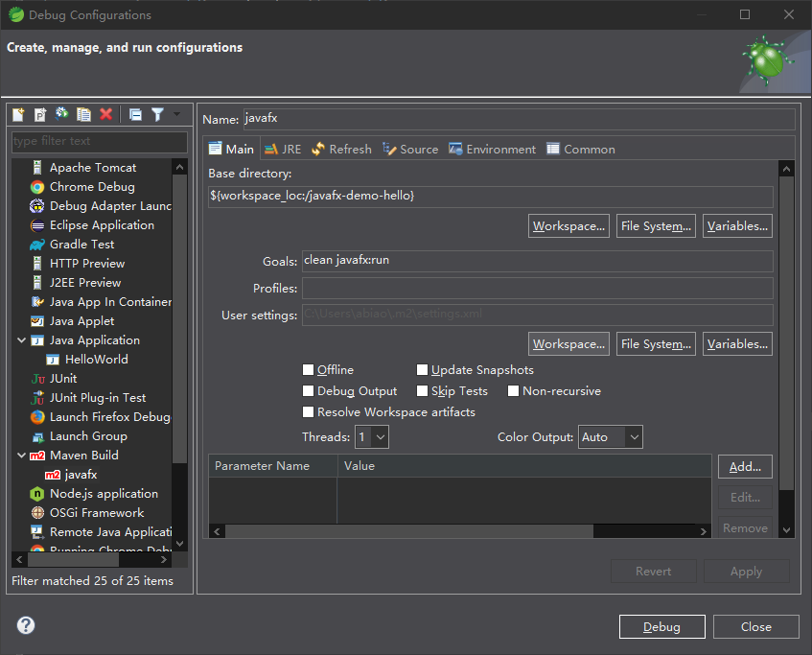The height and width of the screenshot is (655, 812).
Task: Click Collapse All toolbar icon
Action: pyautogui.click(x=136, y=114)
